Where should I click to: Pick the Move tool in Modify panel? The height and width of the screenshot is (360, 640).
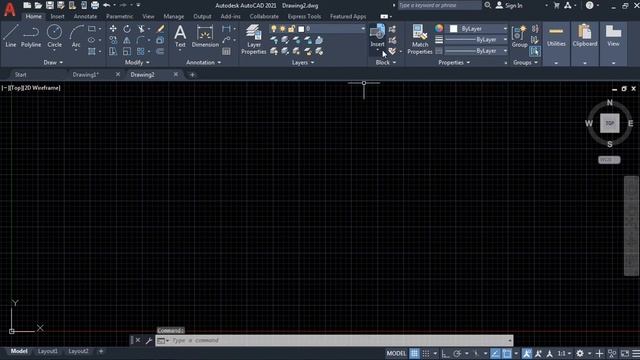point(113,29)
